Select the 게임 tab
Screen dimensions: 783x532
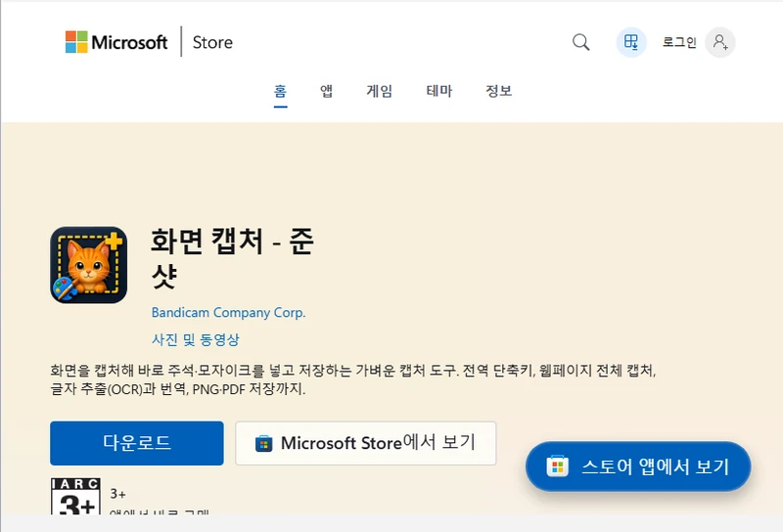(x=380, y=91)
